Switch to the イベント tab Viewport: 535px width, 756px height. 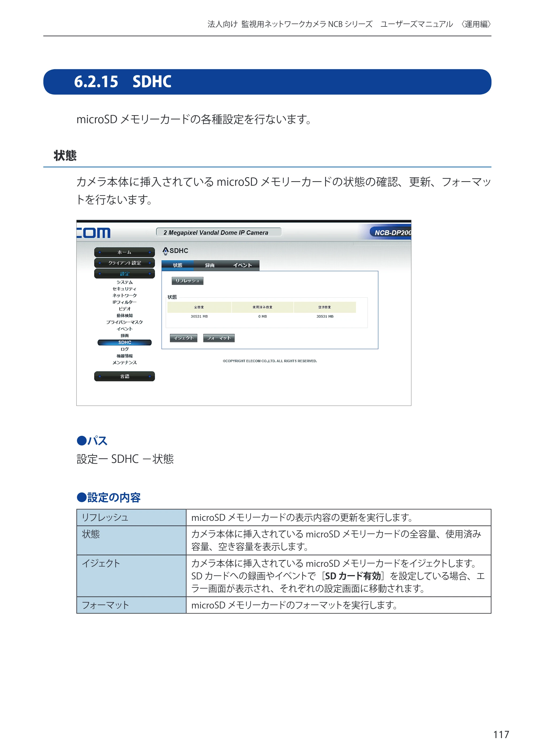point(243,265)
